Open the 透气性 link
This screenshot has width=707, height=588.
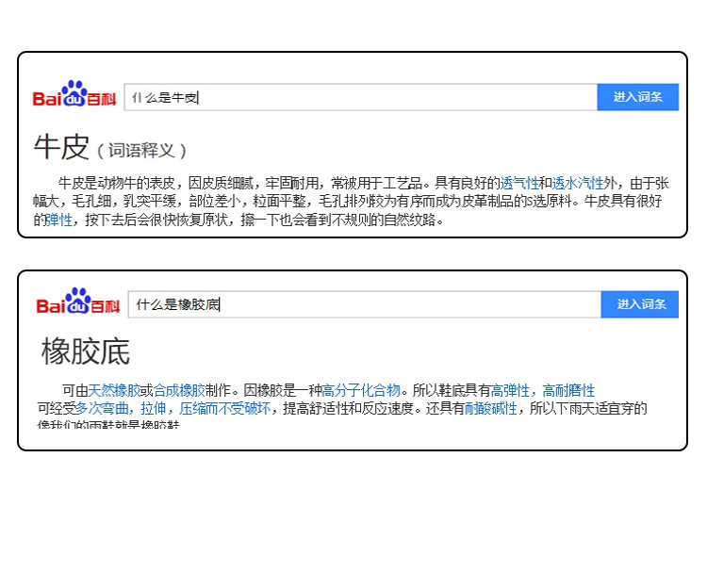tap(519, 183)
